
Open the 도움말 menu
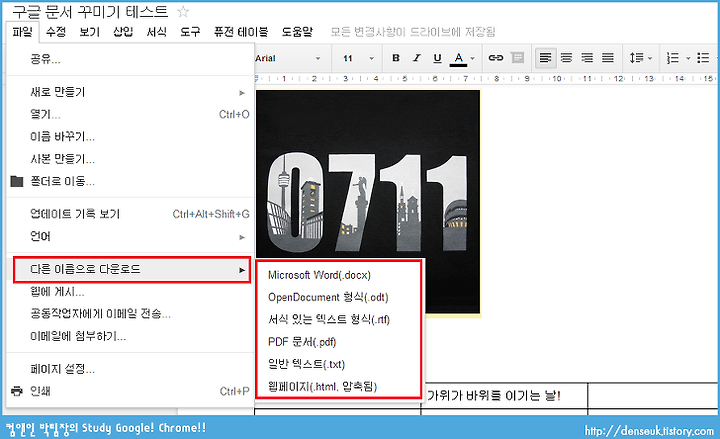[x=297, y=32]
